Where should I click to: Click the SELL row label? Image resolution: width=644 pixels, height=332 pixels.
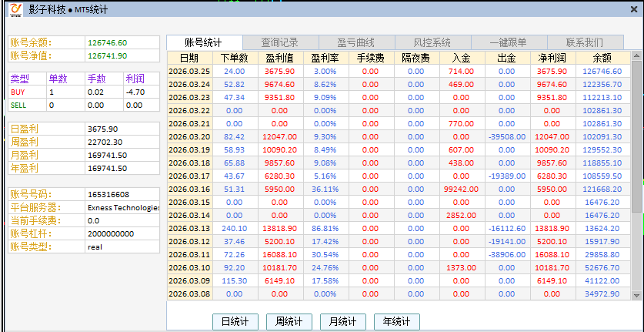coord(18,106)
